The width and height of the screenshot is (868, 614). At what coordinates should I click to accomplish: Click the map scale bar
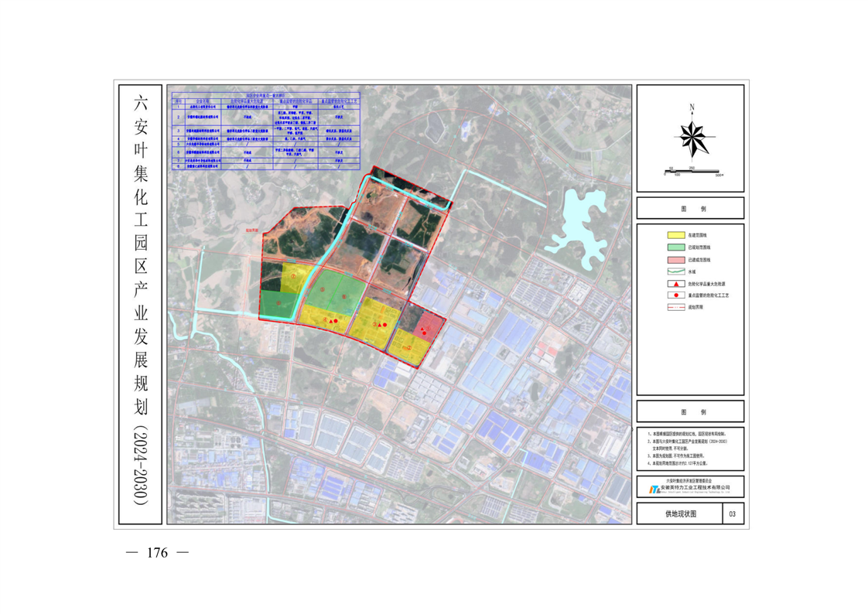(690, 171)
